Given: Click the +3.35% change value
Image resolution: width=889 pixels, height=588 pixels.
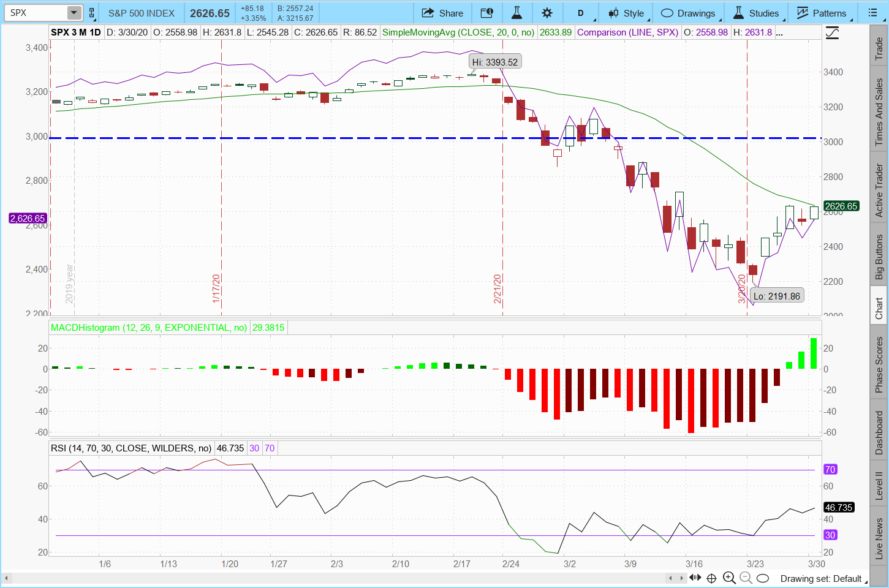Looking at the screenshot, I should pos(254,18).
